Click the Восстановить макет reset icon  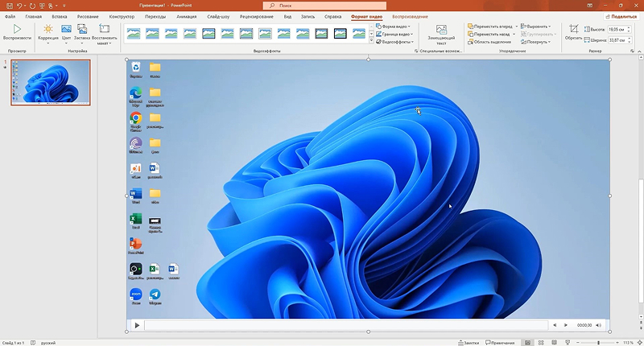coord(105,29)
